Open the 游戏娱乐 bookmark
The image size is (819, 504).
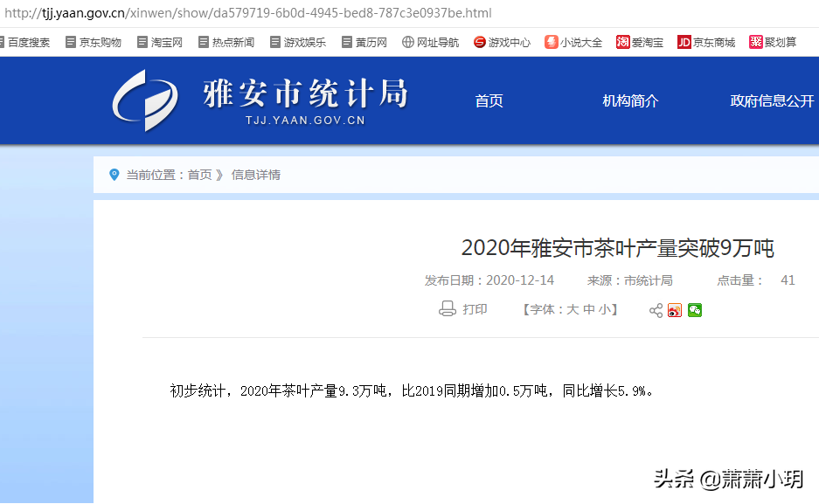(298, 42)
